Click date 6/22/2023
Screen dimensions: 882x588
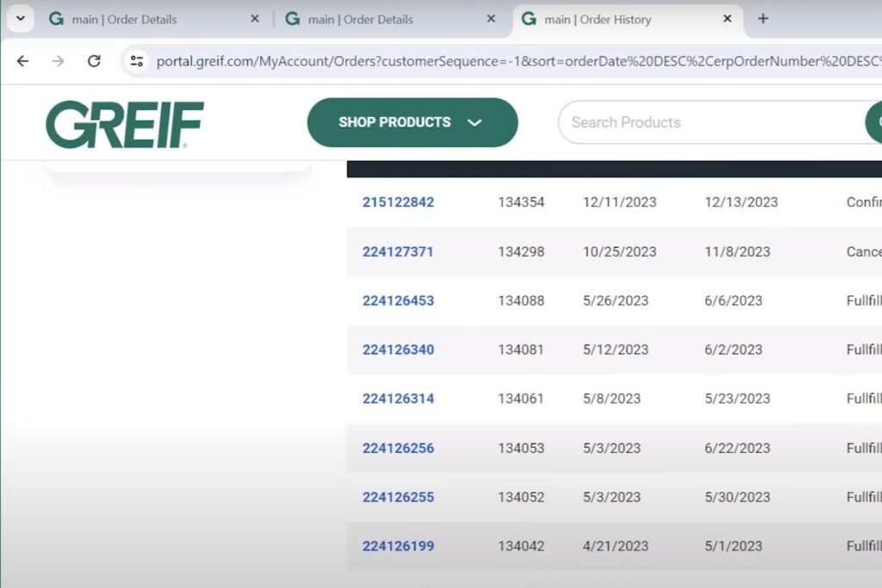click(x=737, y=448)
